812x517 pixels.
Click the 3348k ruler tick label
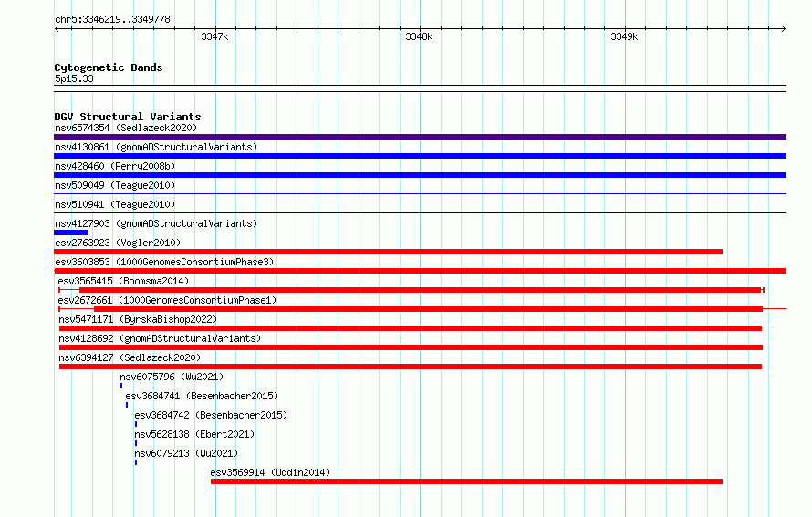tap(419, 36)
